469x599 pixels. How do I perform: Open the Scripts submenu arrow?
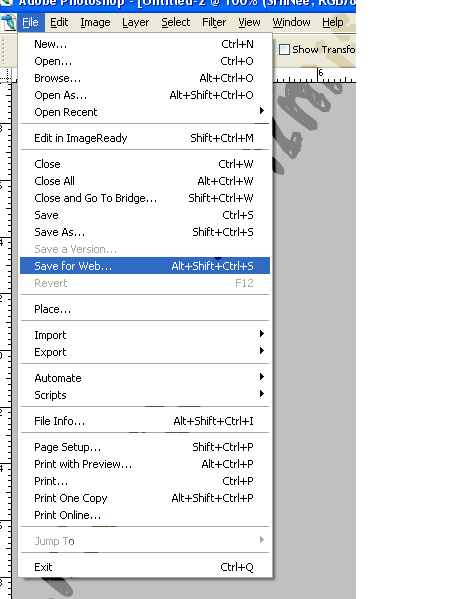(x=262, y=393)
